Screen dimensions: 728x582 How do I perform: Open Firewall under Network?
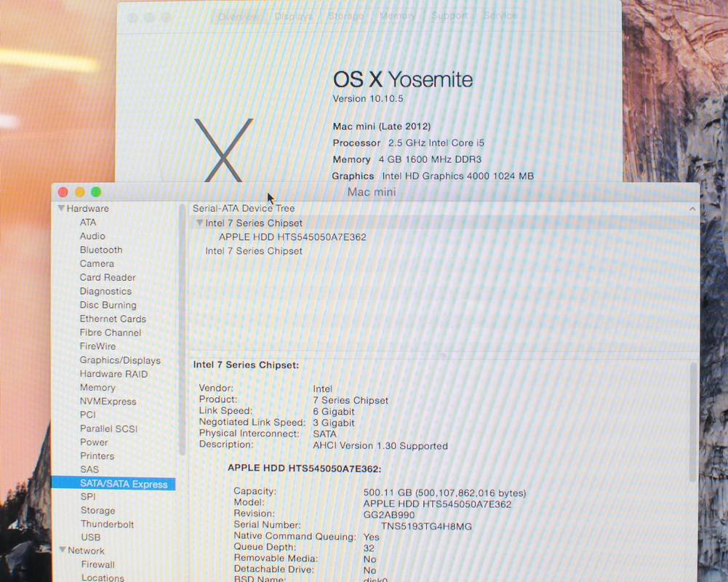coord(98,565)
